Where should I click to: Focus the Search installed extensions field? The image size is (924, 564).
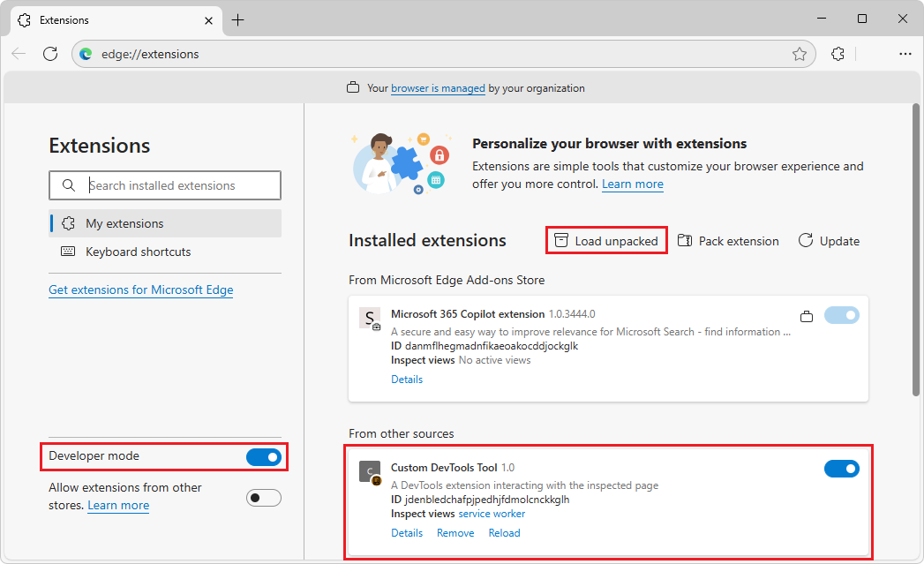165,185
